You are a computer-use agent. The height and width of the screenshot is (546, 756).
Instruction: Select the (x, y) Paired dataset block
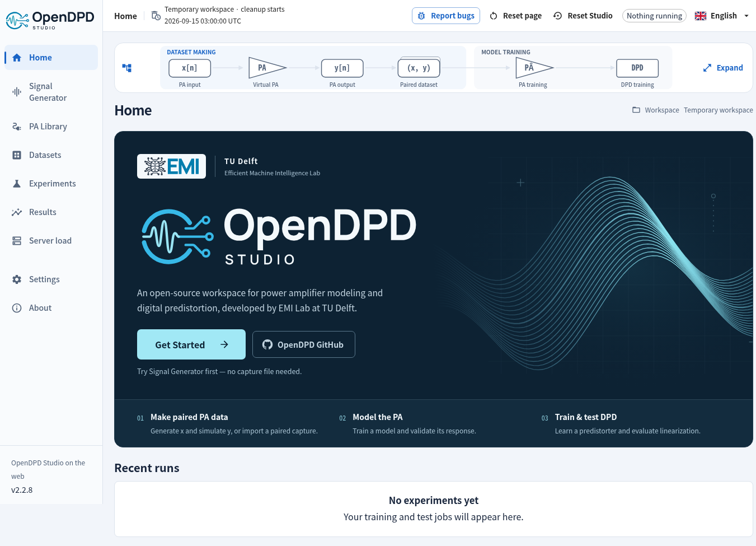tap(419, 68)
